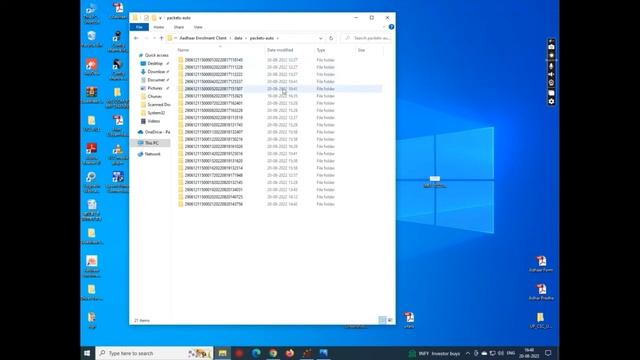This screenshot has height=360, width=640.
Task: Select the UP_CSC_U folder on desktop
Action: coord(540,320)
